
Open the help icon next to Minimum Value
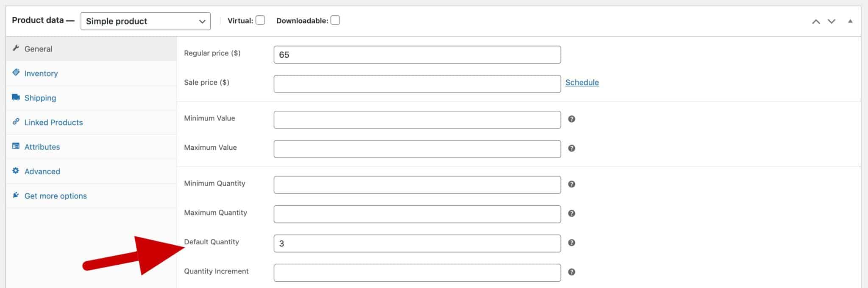click(x=572, y=119)
